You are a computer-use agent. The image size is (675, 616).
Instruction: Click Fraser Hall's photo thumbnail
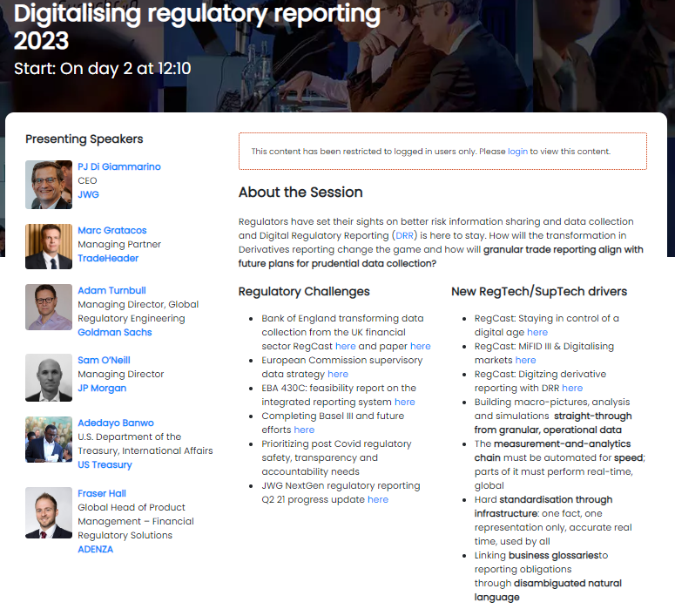click(x=49, y=512)
